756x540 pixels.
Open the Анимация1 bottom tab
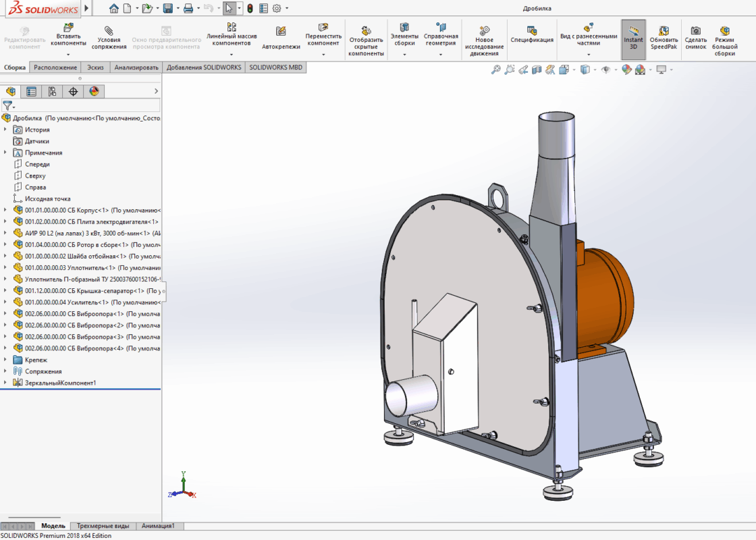point(159,526)
